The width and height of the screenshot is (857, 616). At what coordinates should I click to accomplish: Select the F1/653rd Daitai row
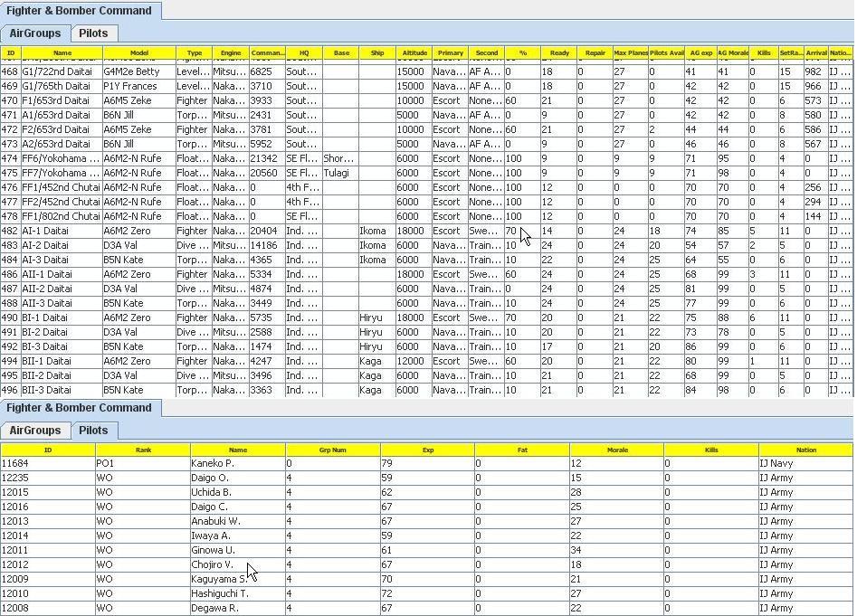pos(426,100)
